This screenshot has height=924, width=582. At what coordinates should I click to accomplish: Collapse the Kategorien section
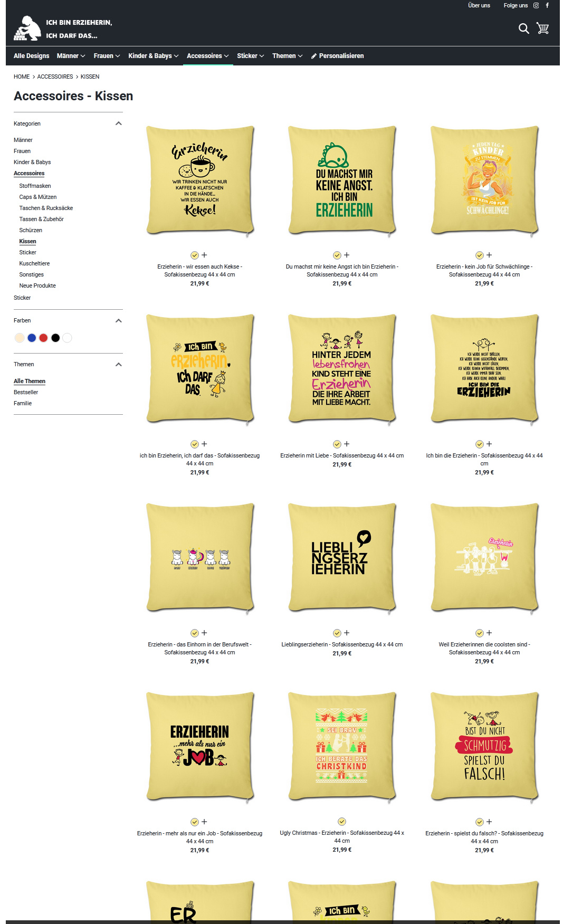[x=119, y=123]
